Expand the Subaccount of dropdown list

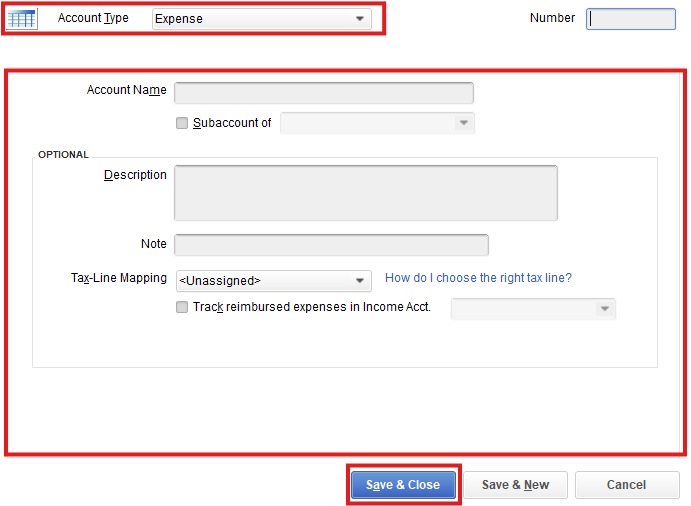462,123
